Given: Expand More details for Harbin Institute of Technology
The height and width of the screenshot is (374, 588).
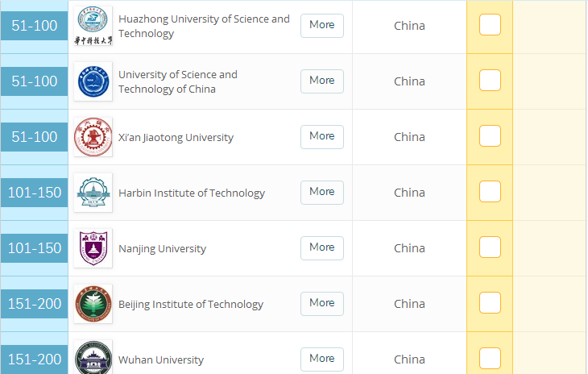Looking at the screenshot, I should click(321, 192).
